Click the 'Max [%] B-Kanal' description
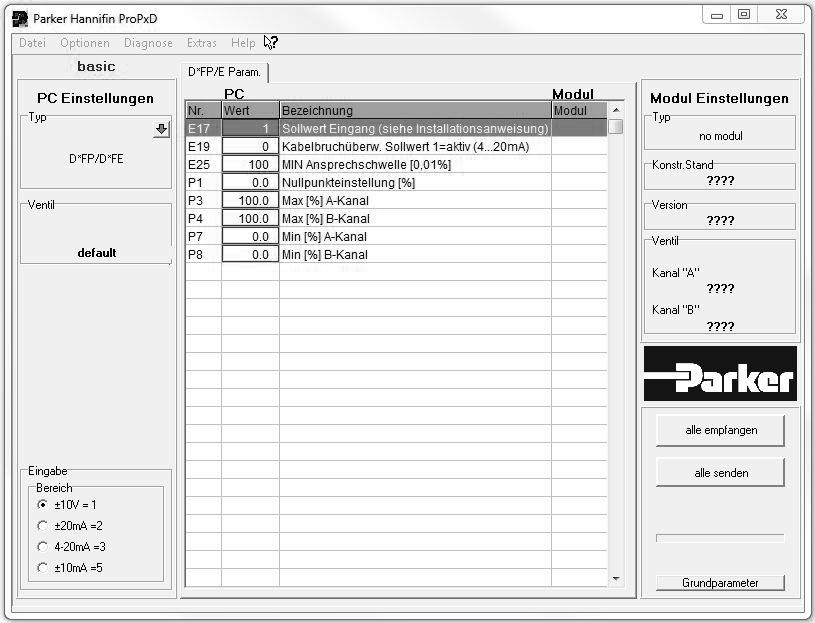The height and width of the screenshot is (623, 815). 326,219
